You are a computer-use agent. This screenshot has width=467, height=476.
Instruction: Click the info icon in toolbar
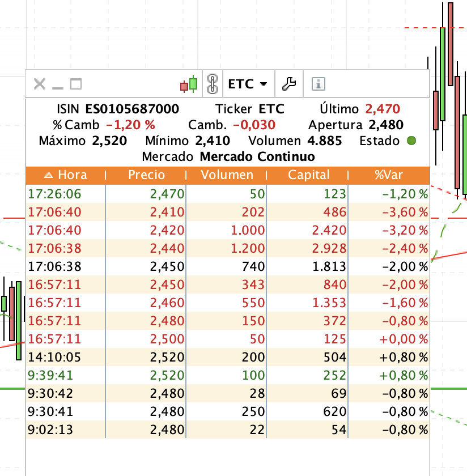pos(319,84)
